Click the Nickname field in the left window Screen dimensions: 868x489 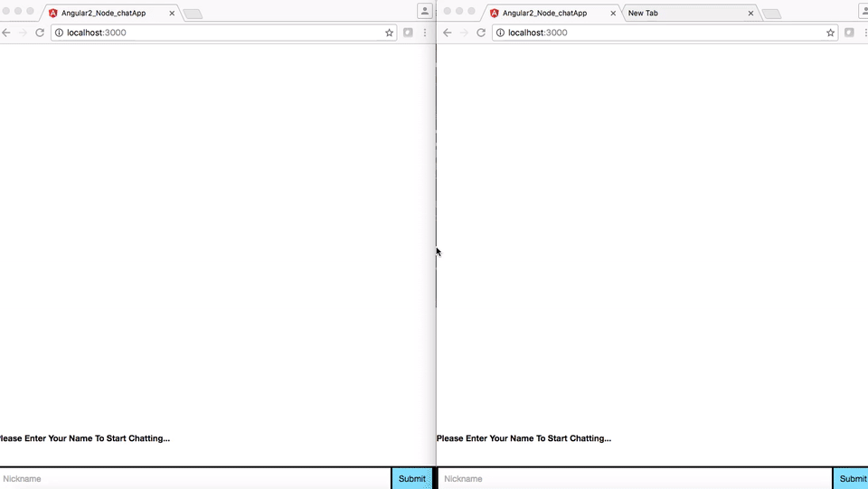point(195,478)
